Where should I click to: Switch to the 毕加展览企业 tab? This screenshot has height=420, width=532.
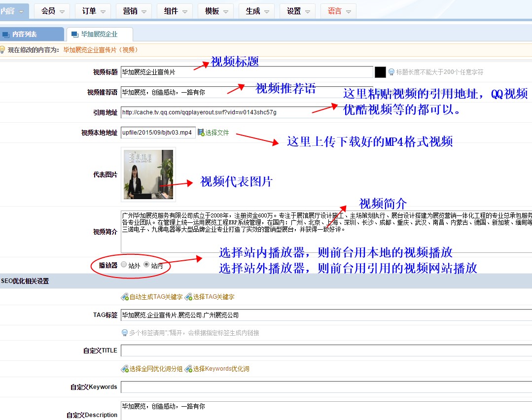[x=99, y=35]
